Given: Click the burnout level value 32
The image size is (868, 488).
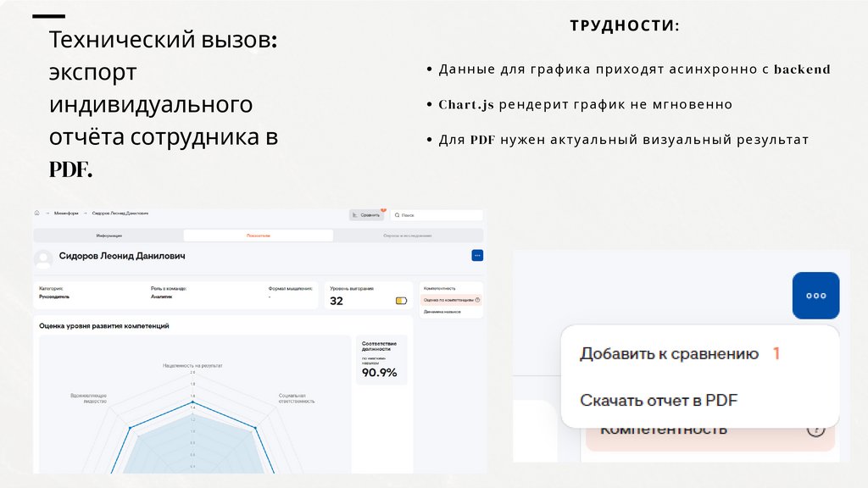Looking at the screenshot, I should (x=337, y=301).
